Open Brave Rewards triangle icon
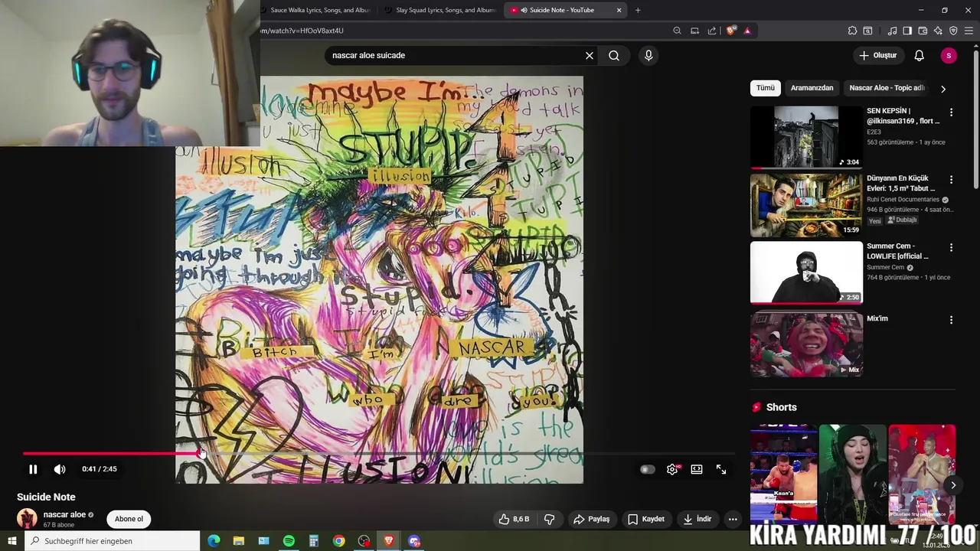The height and width of the screenshot is (551, 980). (x=747, y=31)
